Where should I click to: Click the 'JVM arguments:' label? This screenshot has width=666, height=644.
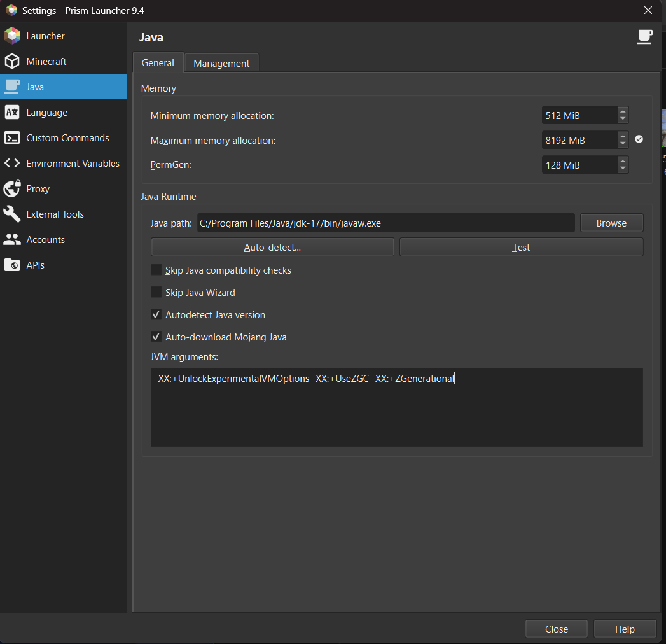click(x=184, y=357)
